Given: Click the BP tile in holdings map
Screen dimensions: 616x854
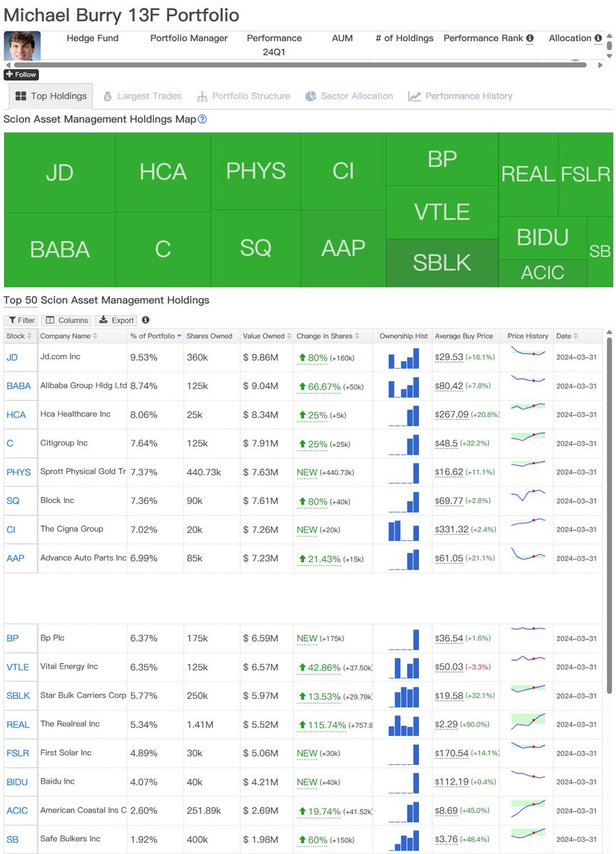Looking at the screenshot, I should tap(442, 159).
